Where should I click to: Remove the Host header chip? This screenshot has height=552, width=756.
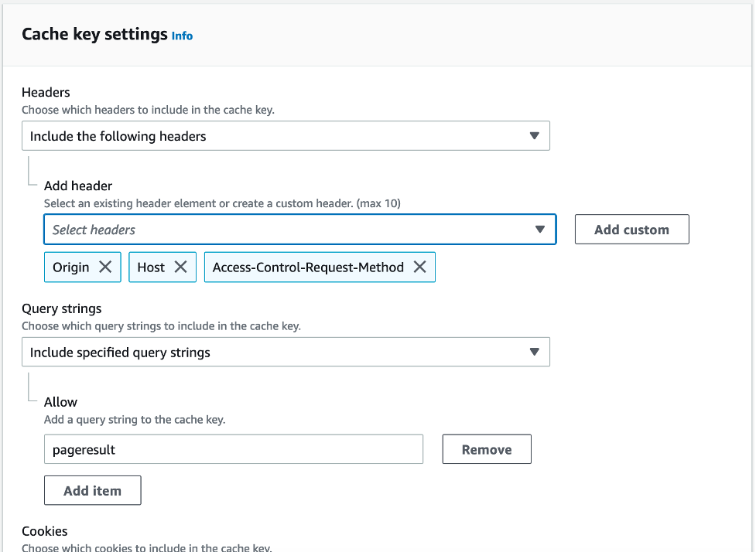(180, 267)
